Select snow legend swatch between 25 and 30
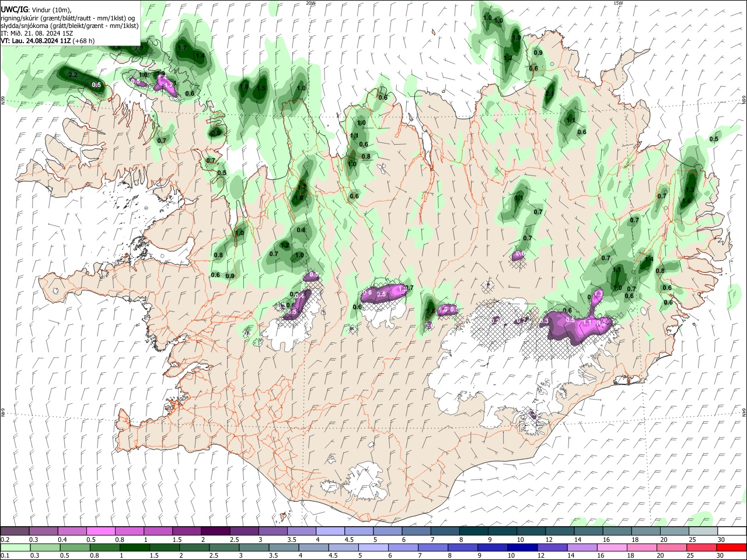 pos(703,531)
